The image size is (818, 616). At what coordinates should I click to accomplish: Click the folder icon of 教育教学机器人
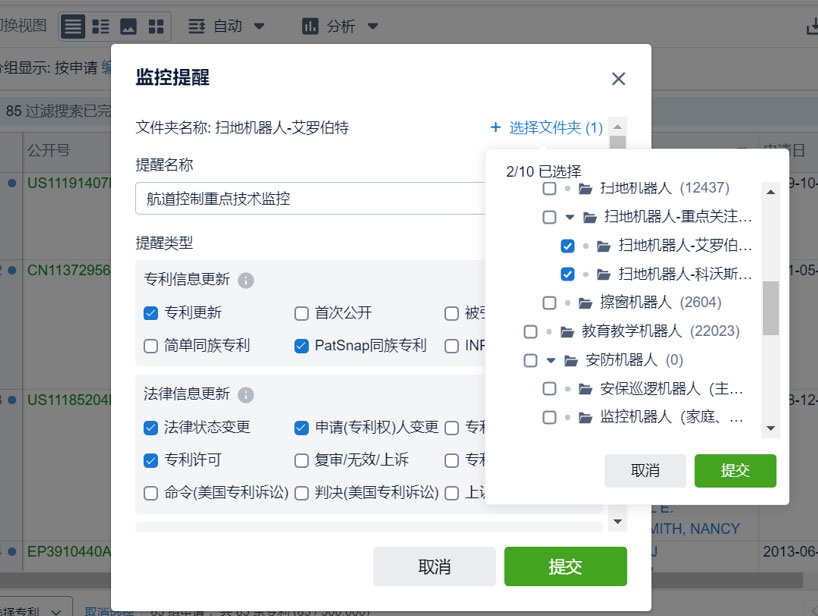coord(567,331)
